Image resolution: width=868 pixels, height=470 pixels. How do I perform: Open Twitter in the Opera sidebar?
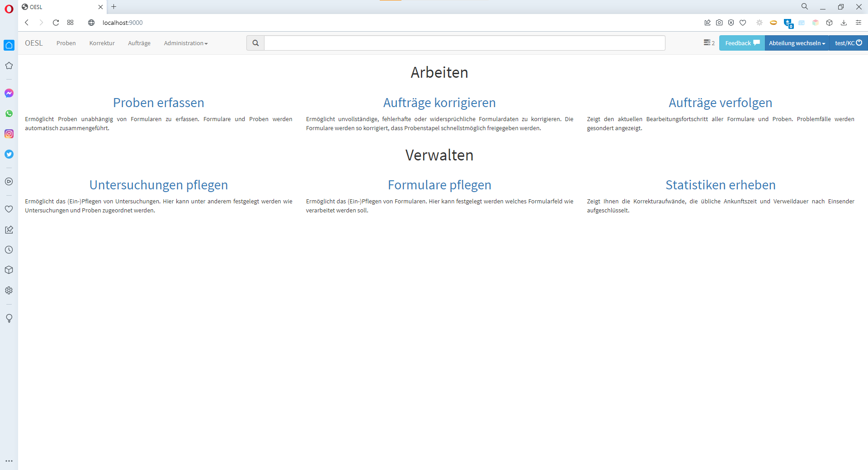tap(9, 154)
